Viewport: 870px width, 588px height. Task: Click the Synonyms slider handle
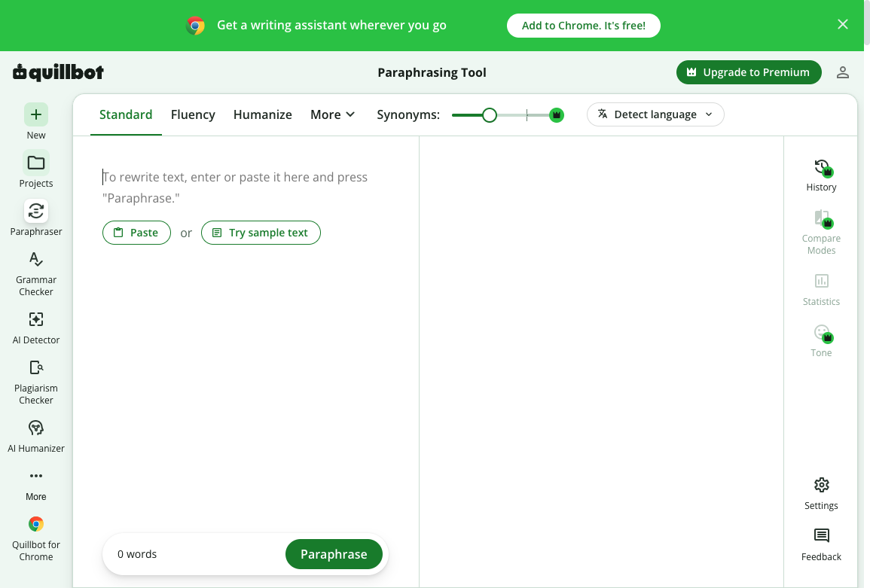pyautogui.click(x=489, y=115)
